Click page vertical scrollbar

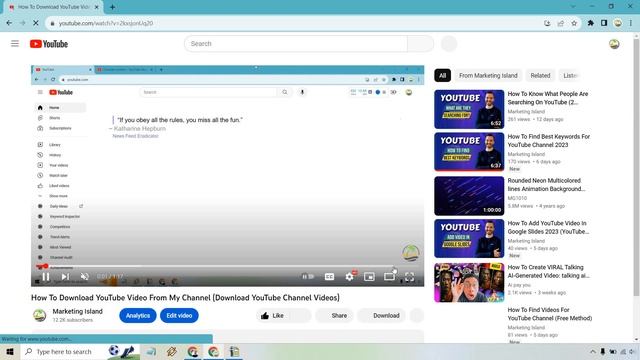point(636,167)
